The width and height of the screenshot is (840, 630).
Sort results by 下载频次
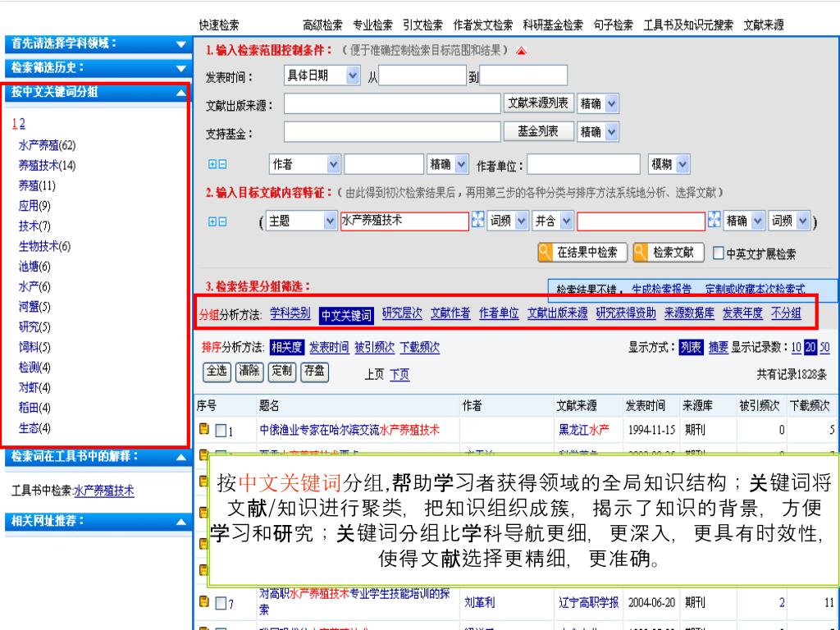pyautogui.click(x=419, y=348)
